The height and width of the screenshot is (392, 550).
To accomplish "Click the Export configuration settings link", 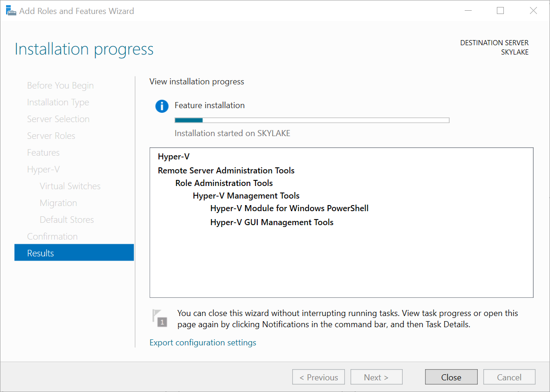I will pyautogui.click(x=203, y=343).
